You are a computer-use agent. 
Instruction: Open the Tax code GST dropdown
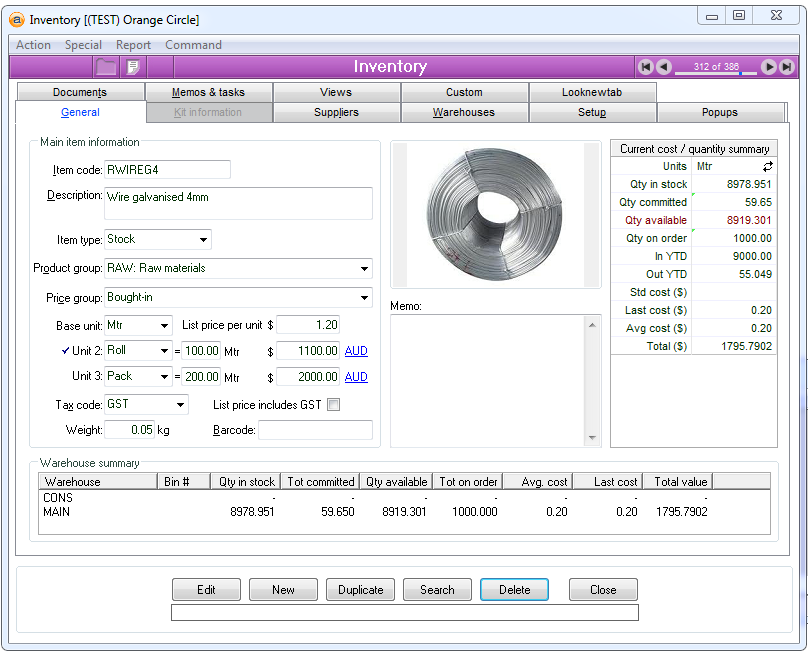point(180,405)
